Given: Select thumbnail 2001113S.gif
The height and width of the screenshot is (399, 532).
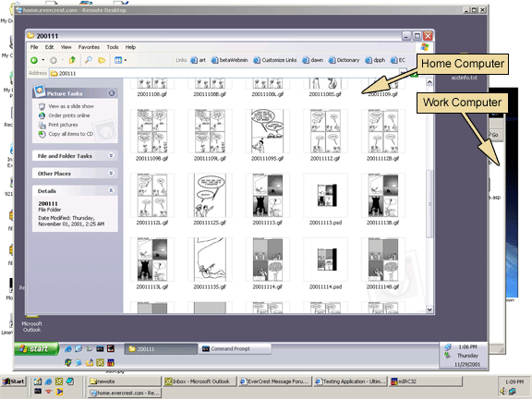Looking at the screenshot, I should [x=210, y=260].
